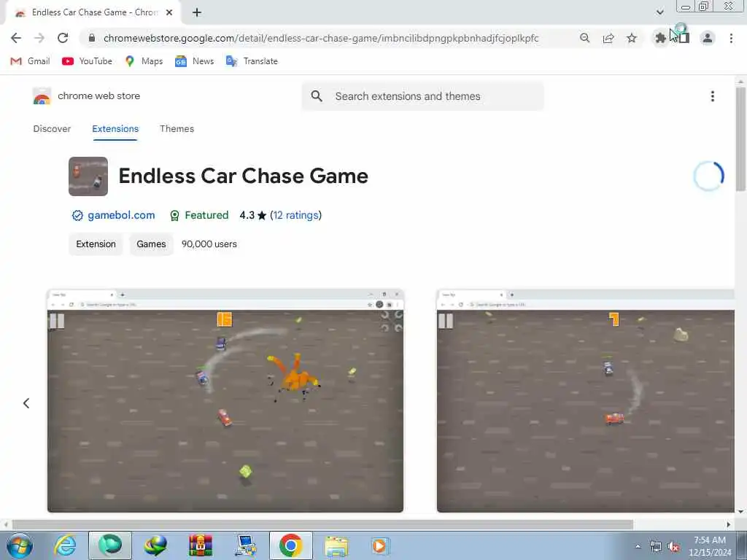Screen dimensions: 747x560
Task: Click the Extension category chip
Action: click(96, 244)
